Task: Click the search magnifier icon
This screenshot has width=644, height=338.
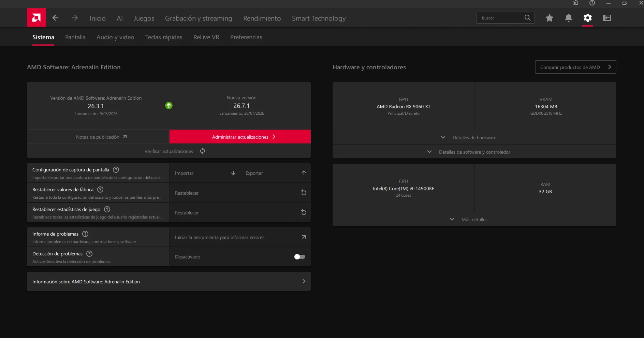Action: click(x=527, y=18)
